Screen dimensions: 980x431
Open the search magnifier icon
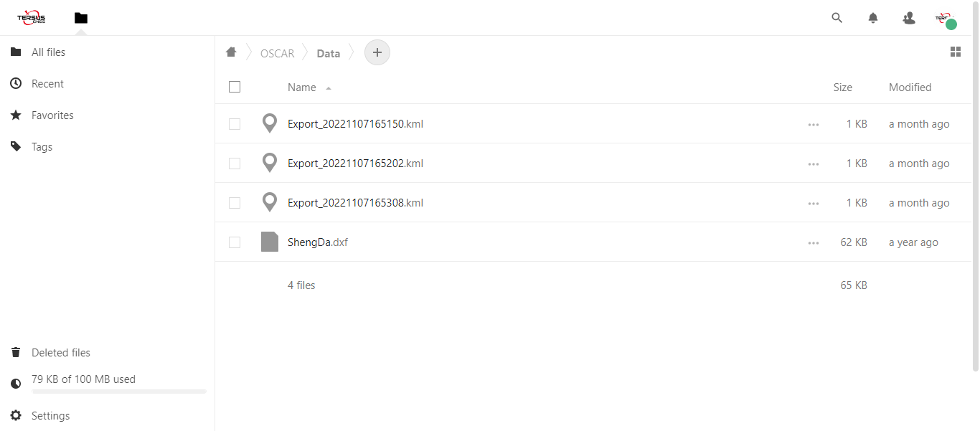[x=837, y=18]
